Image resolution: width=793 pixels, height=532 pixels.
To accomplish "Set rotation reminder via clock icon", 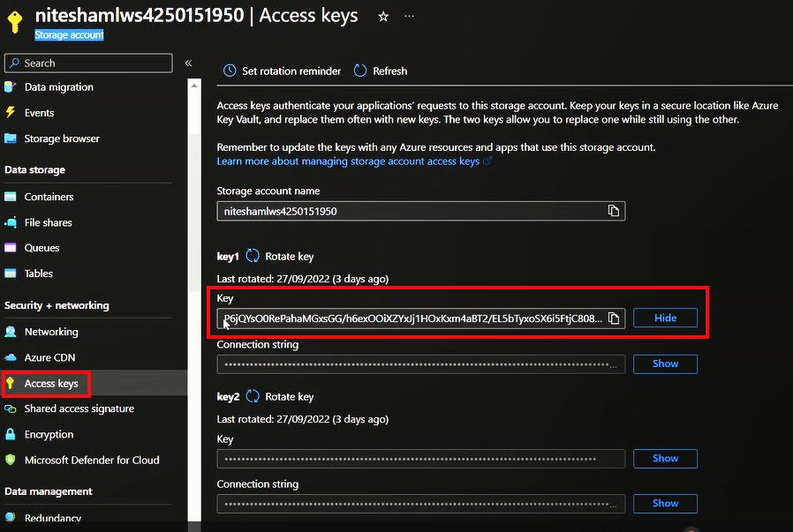I will click(230, 71).
